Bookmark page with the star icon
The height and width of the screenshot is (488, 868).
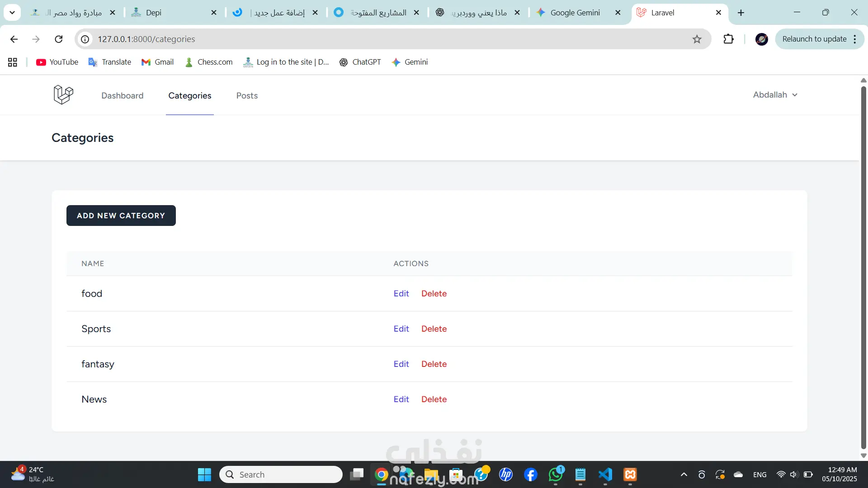tap(697, 39)
